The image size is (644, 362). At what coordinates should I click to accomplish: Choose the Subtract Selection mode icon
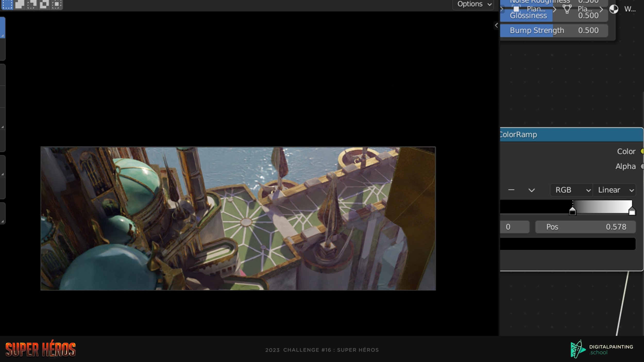point(32,4)
